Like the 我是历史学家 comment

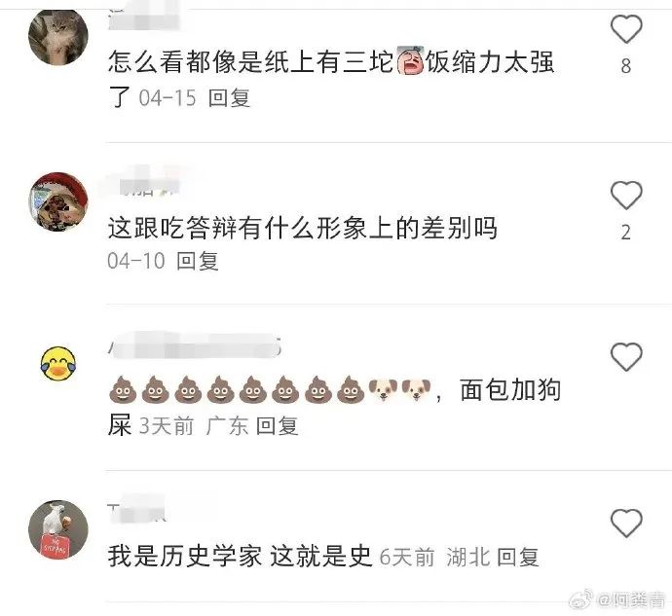[626, 523]
